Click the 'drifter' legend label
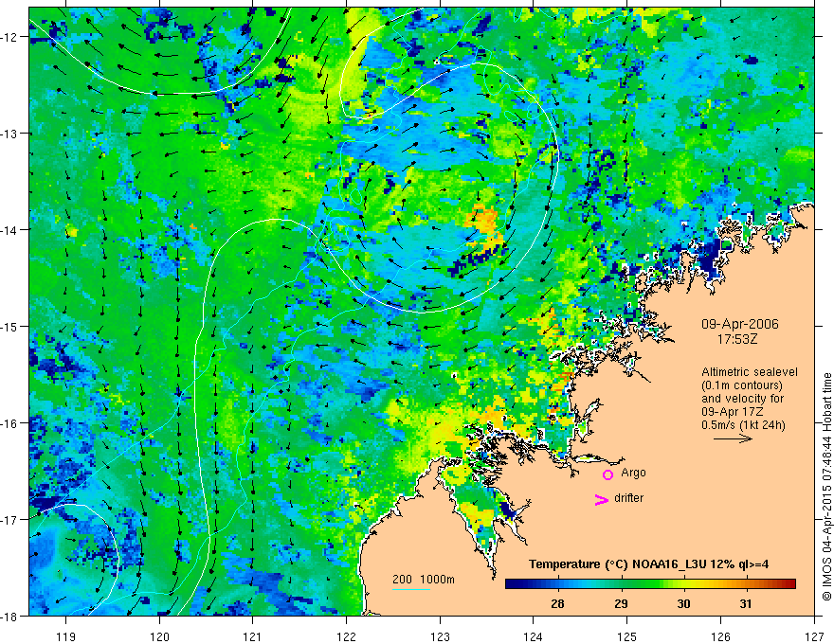834x644 pixels. tap(628, 498)
